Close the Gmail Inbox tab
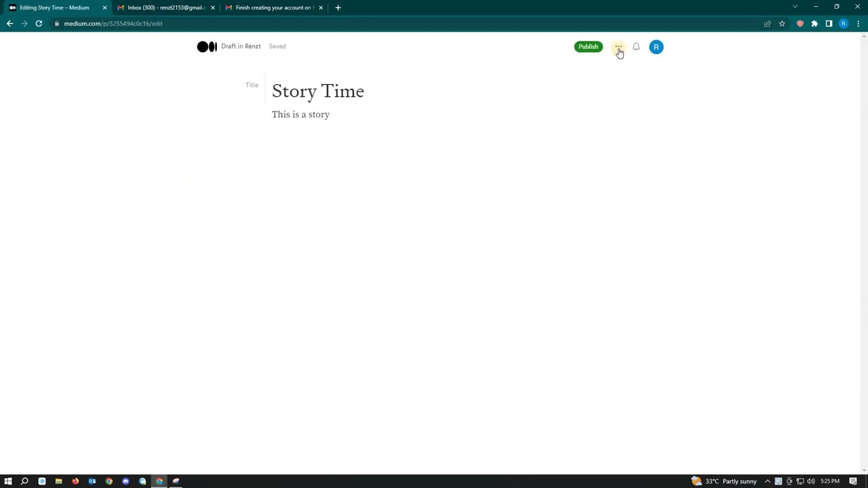Viewport: 868px width, 488px height. 213,7
